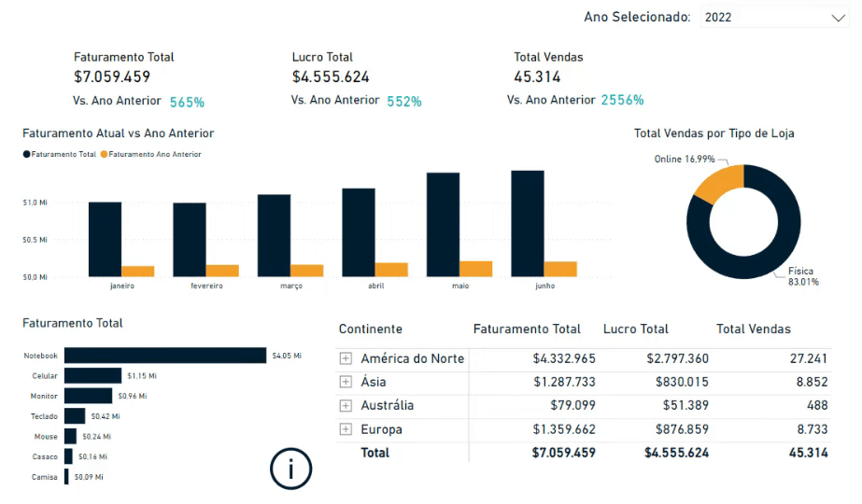Select the maio dark revenue bar

pos(443,225)
